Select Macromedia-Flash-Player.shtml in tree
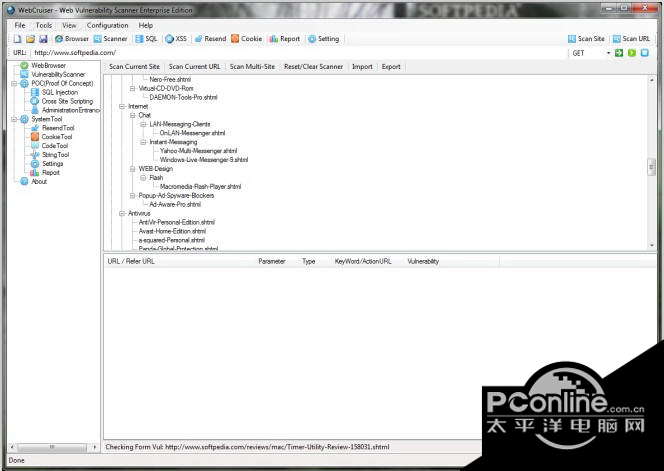This screenshot has width=664, height=471. click(x=200, y=186)
